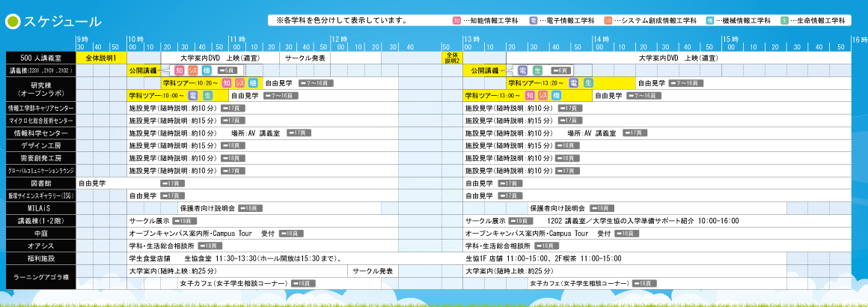Image resolution: width=868 pixels, height=307 pixels.
Task: Click シス badge in the 13:00 学科ツアー
Action: (543, 95)
